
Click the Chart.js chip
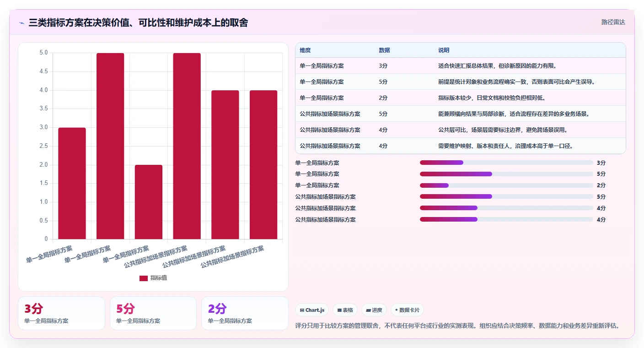[312, 310]
